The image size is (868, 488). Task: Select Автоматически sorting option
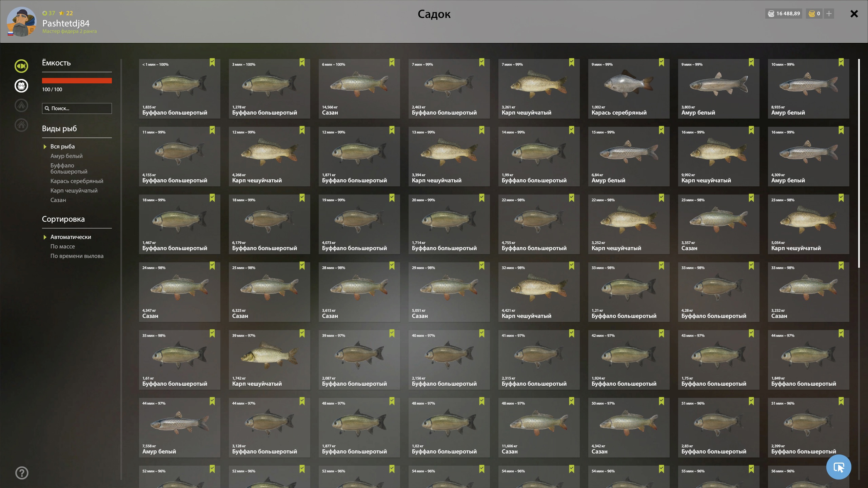pyautogui.click(x=71, y=237)
